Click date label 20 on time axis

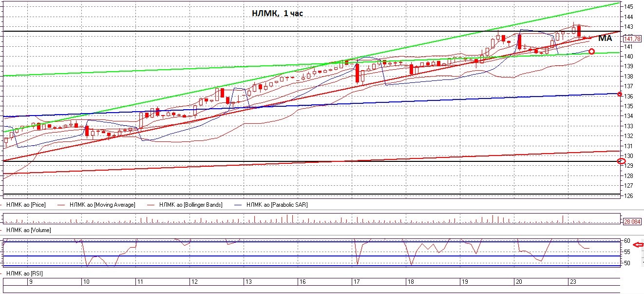(519, 282)
